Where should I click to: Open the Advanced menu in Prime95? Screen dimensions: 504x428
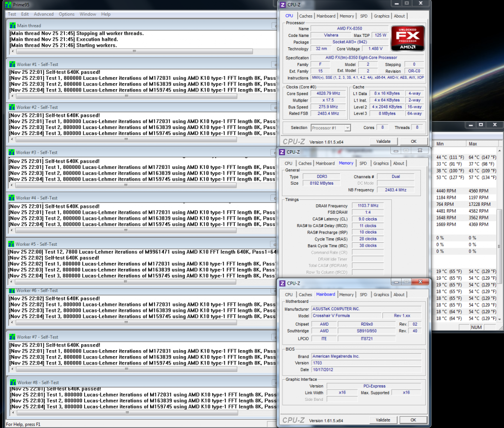point(44,14)
